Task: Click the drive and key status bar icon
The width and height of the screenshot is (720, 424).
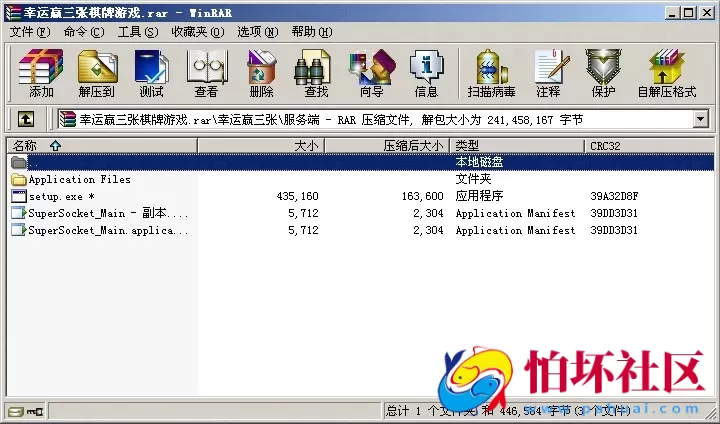Action: 26,410
